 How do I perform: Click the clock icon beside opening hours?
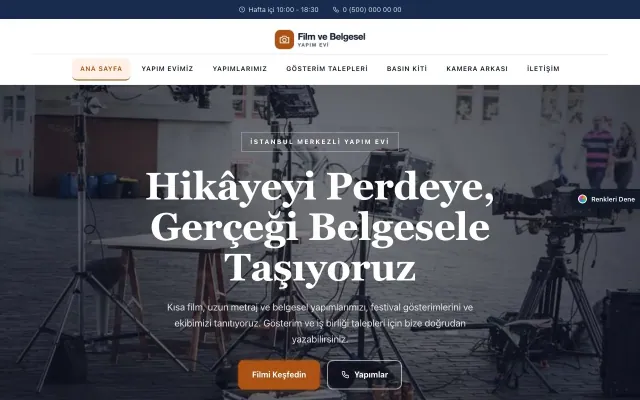(242, 9)
